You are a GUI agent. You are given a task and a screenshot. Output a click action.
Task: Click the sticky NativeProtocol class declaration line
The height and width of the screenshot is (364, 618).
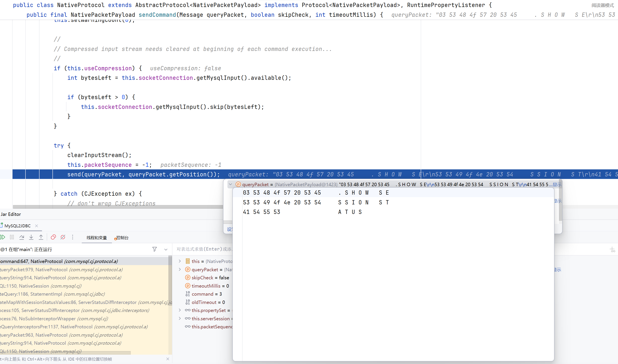252,5
